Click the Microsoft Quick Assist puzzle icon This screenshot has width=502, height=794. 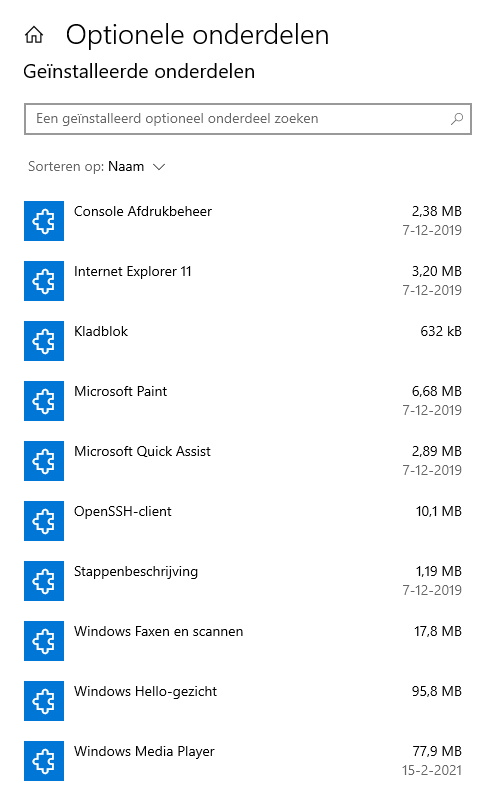click(44, 461)
